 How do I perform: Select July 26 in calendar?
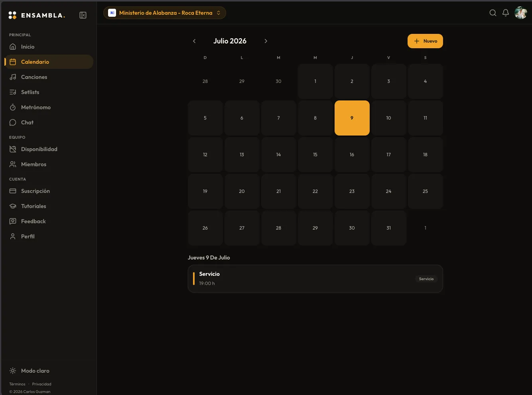205,228
